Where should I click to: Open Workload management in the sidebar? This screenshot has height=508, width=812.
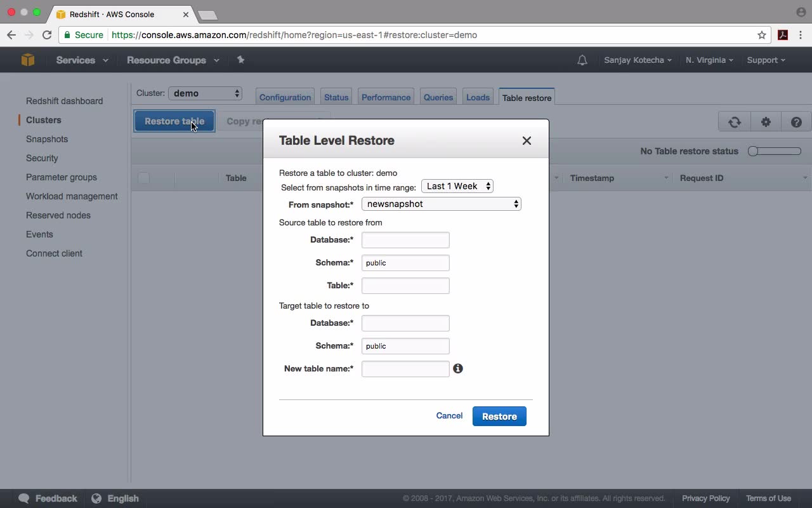(72, 196)
